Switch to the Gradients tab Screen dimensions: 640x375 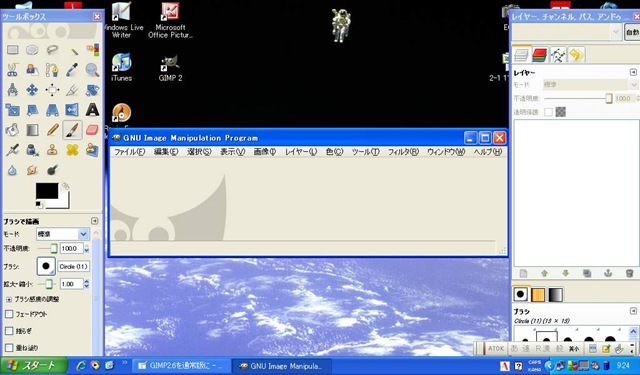point(555,295)
